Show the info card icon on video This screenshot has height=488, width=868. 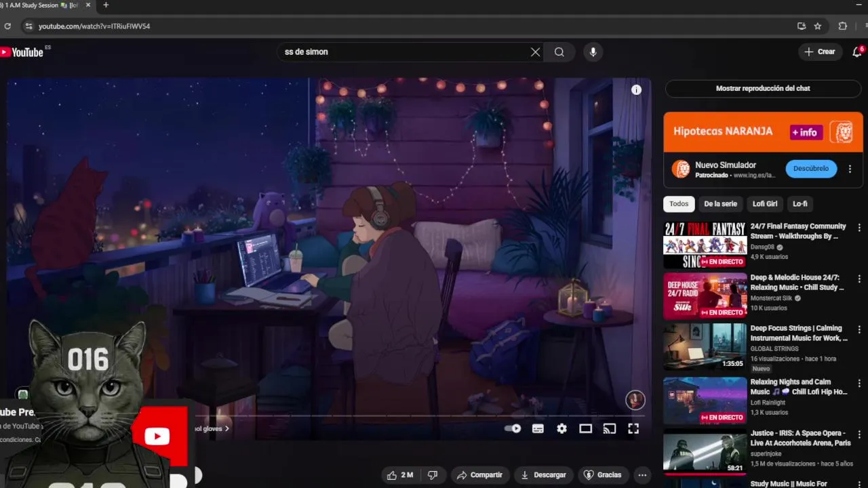click(x=636, y=89)
